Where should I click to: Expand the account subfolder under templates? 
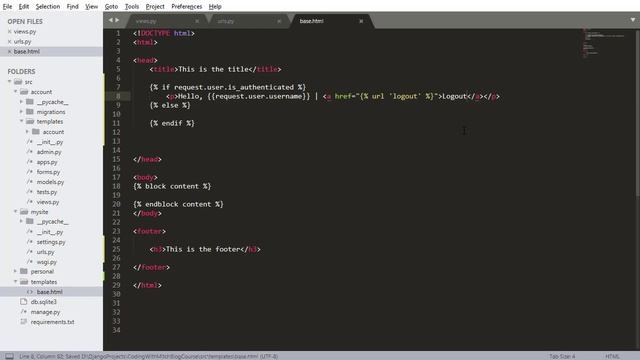pyautogui.click(x=27, y=131)
